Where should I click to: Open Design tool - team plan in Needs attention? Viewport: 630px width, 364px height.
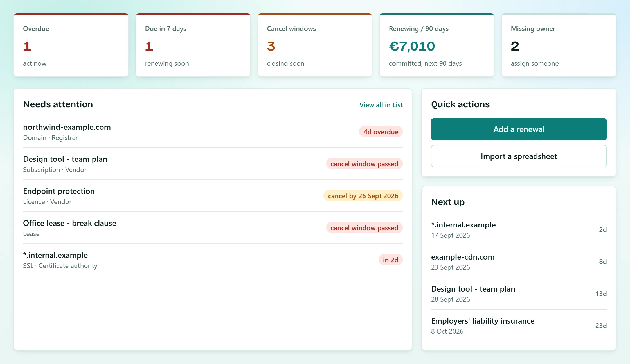[x=213, y=164]
